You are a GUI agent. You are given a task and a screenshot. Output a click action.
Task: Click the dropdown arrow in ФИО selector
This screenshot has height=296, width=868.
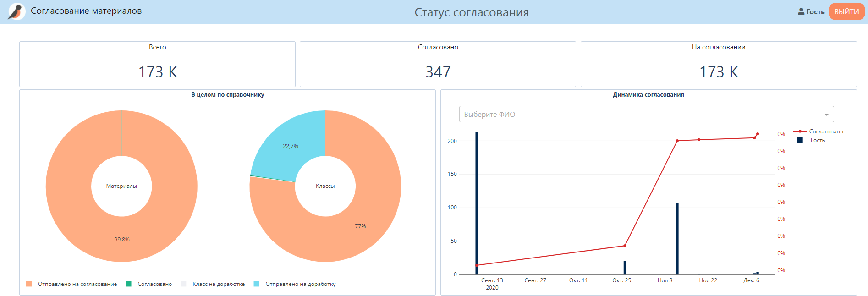click(826, 115)
